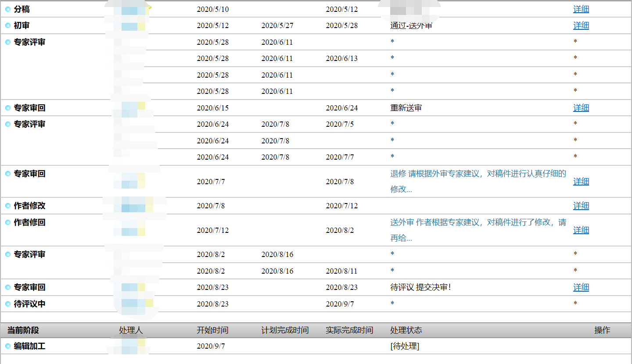The height and width of the screenshot is (364, 632).
Task: Click the bullet icon beside 专家评审 started 2020/8/2
Action: pos(8,254)
